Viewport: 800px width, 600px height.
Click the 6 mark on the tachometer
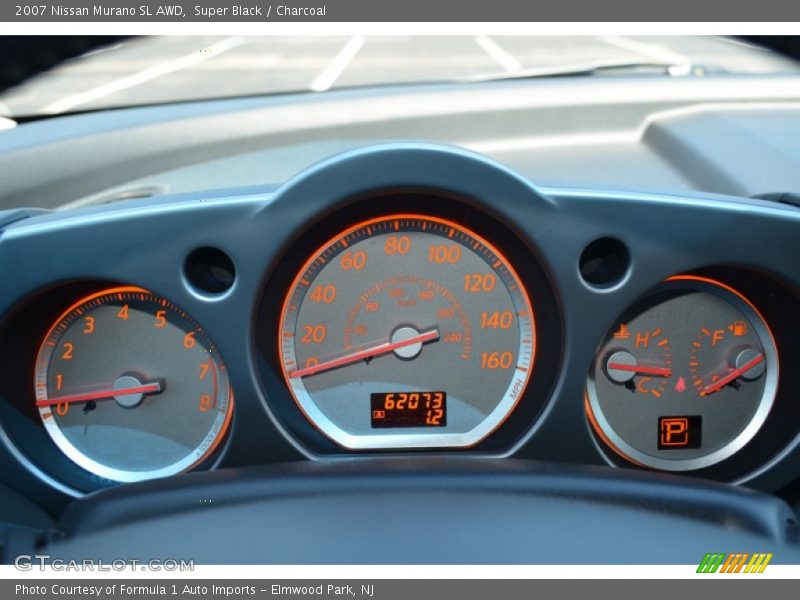(x=190, y=340)
